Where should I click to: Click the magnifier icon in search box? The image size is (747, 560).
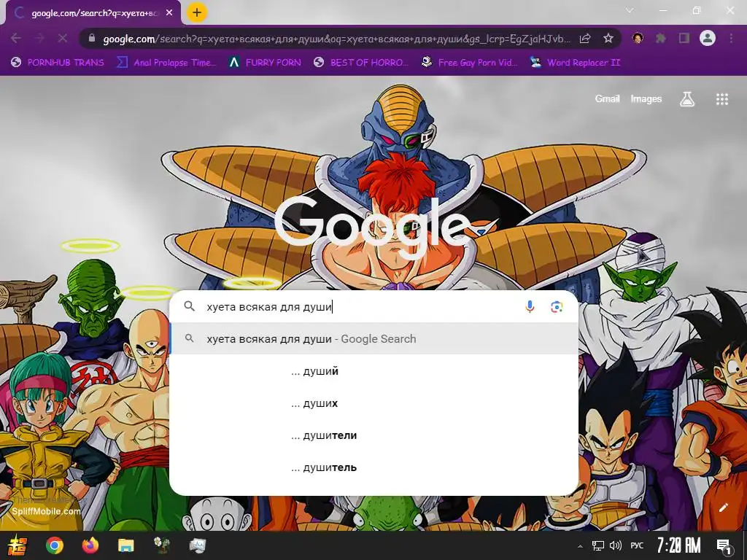(189, 306)
